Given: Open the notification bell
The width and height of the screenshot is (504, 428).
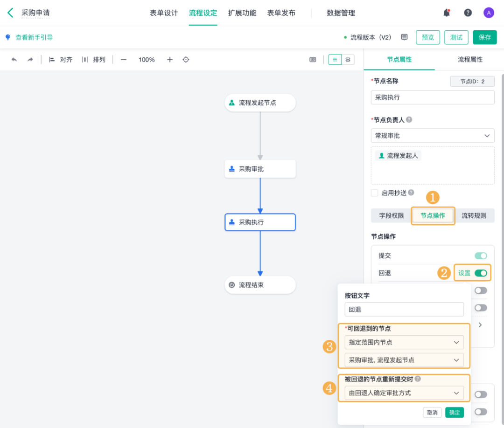Looking at the screenshot, I should 447,13.
